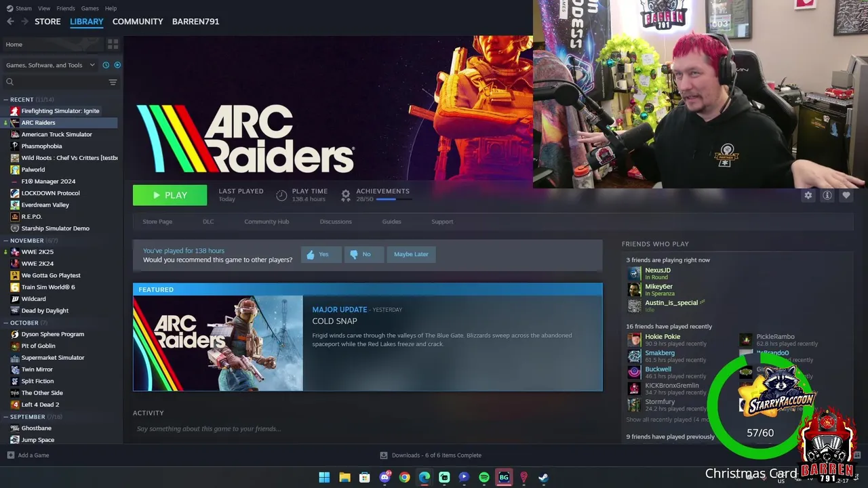Collapse the NOVEMBER section
Viewport: 868px width, 488px height.
[x=5, y=241]
